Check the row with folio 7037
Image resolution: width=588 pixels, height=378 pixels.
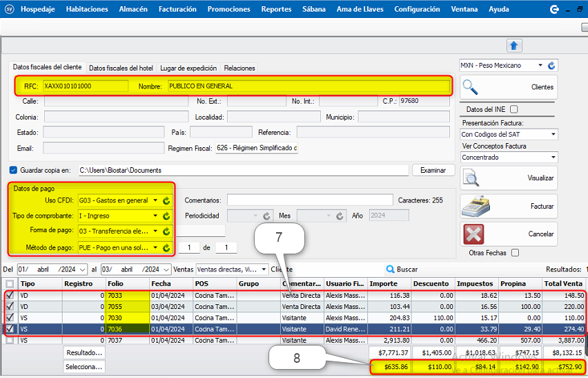[10, 340]
